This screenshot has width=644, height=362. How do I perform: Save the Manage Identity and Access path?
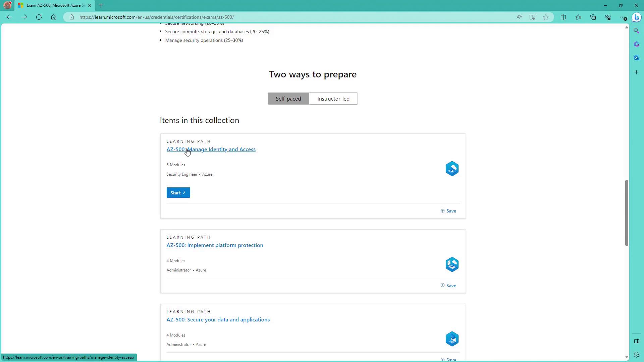448,211
